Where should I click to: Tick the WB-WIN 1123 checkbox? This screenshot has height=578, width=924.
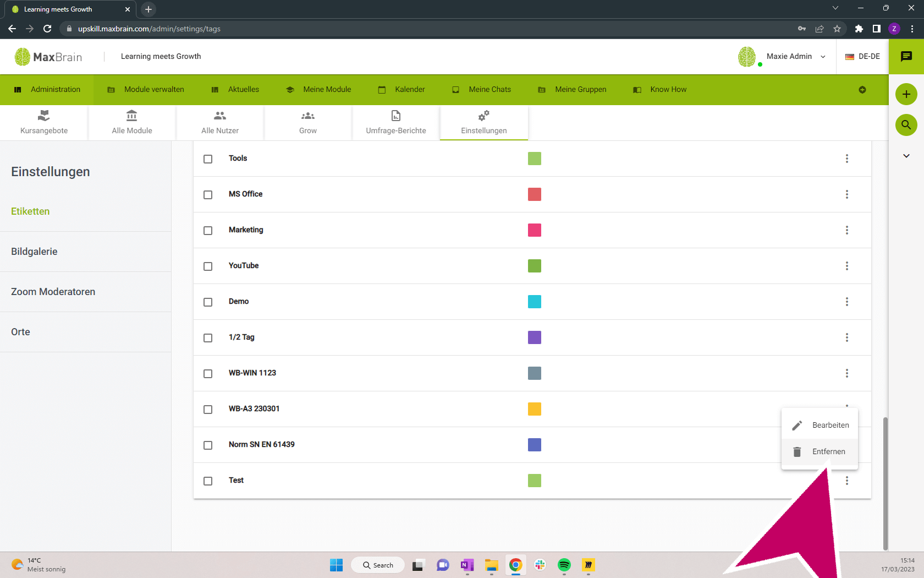(x=208, y=374)
